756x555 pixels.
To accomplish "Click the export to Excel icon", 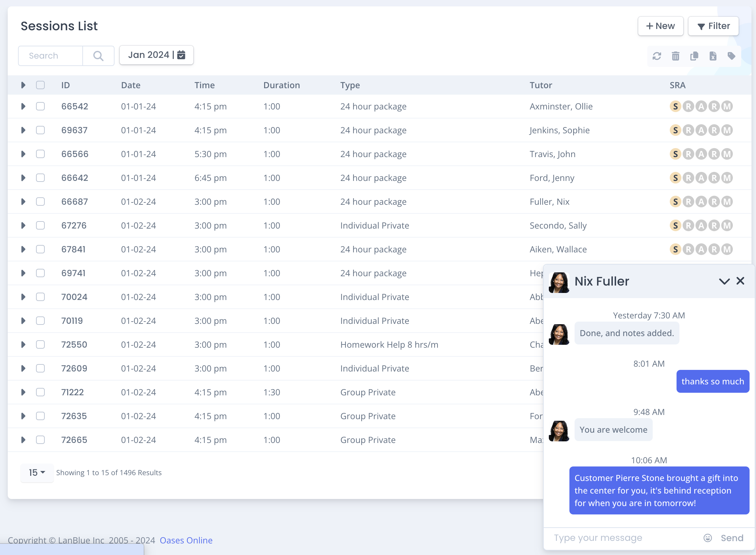I will (x=713, y=56).
